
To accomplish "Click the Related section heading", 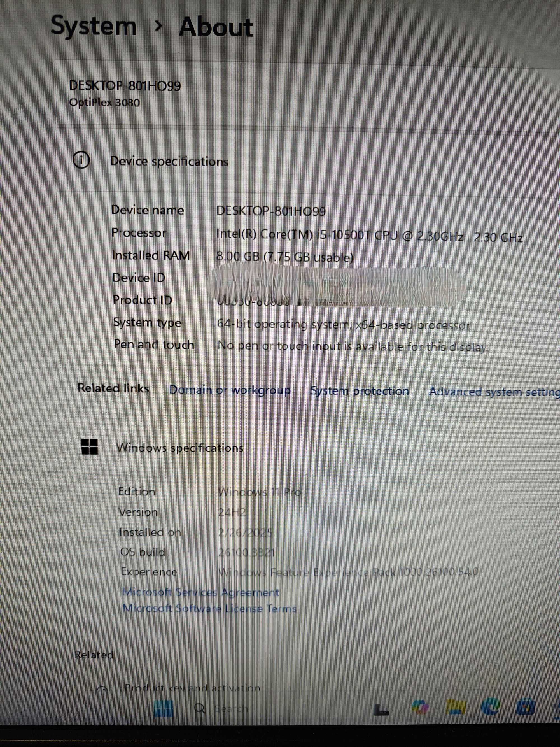I will coord(94,655).
